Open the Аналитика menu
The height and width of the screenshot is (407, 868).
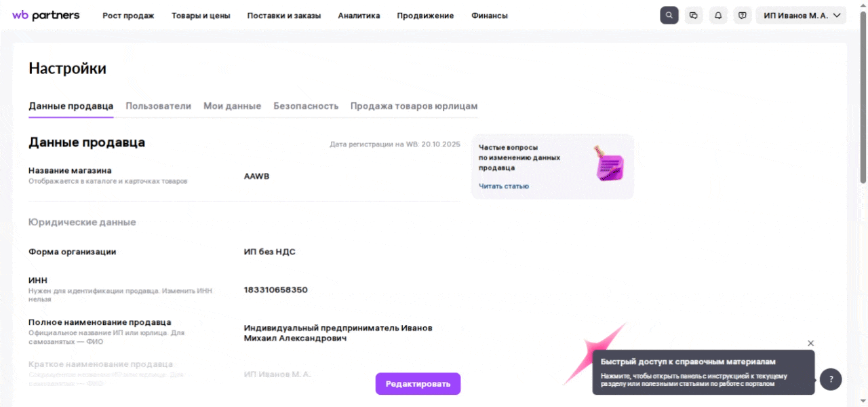[359, 16]
